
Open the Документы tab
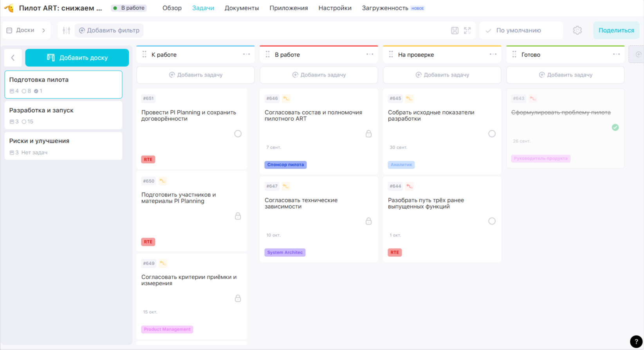(242, 8)
